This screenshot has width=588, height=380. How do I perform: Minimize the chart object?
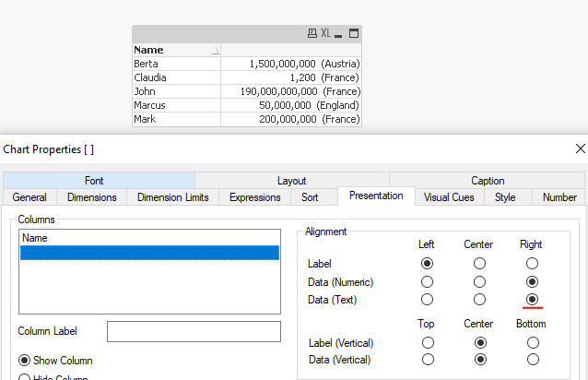(339, 33)
